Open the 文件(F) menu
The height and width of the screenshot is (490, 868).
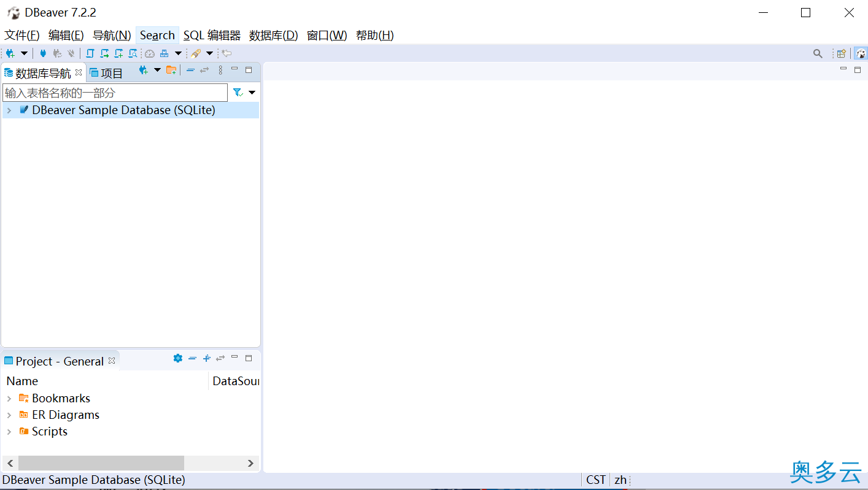[x=22, y=36]
